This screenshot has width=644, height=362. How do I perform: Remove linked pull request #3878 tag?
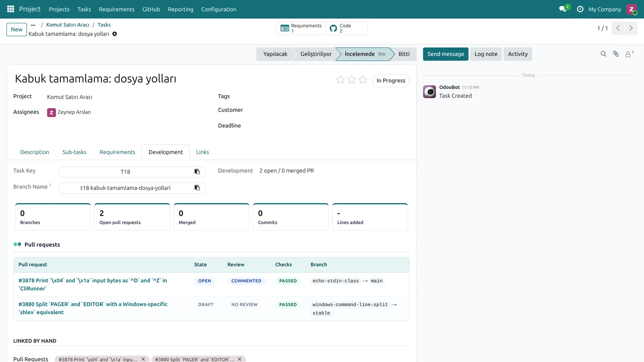tap(143, 359)
